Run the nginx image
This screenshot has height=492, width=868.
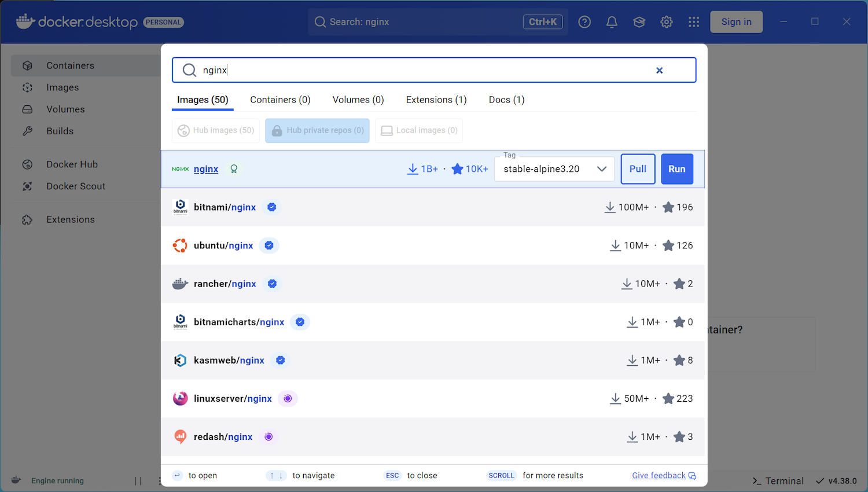pyautogui.click(x=677, y=169)
